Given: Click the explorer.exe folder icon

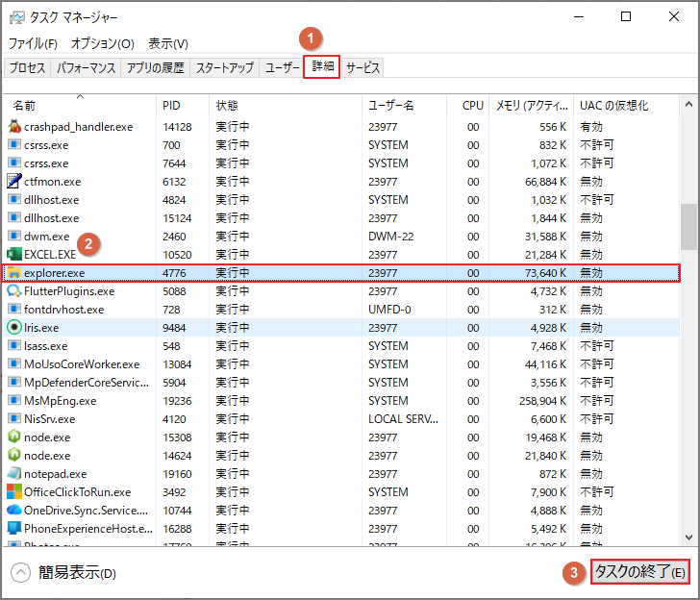Looking at the screenshot, I should coord(14,272).
